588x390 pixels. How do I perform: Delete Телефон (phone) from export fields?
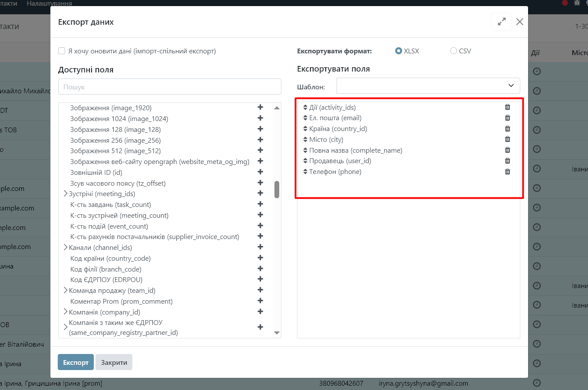coord(507,172)
